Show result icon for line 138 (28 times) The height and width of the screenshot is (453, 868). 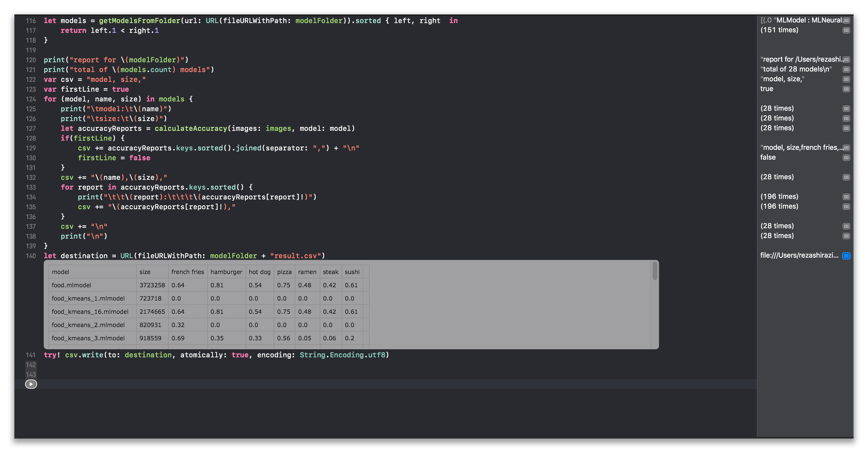[x=846, y=236]
